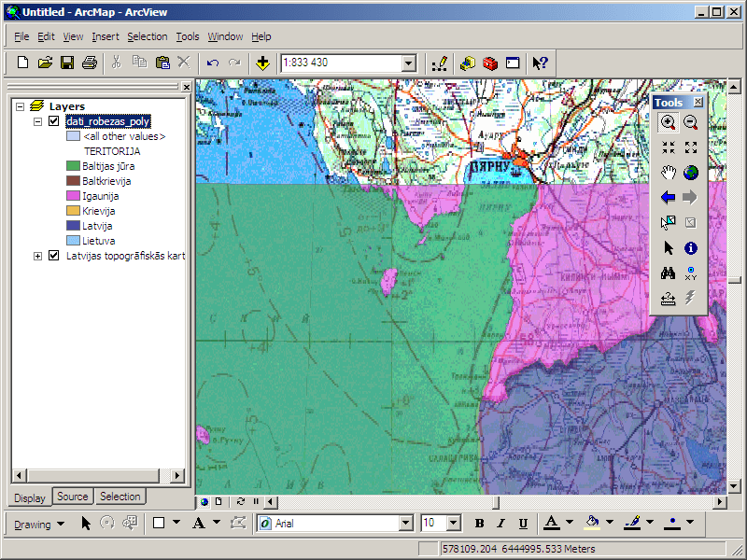Open the File menu

[21, 36]
